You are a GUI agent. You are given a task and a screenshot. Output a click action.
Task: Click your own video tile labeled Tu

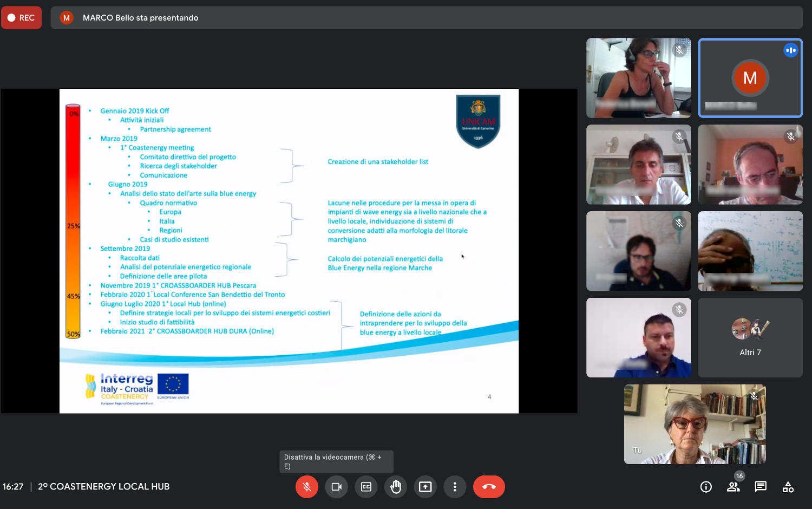[695, 424]
